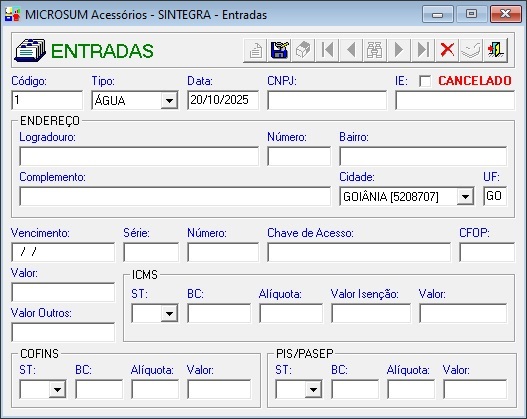Click the CNPJ input field
The width and height of the screenshot is (527, 419).
tap(327, 100)
